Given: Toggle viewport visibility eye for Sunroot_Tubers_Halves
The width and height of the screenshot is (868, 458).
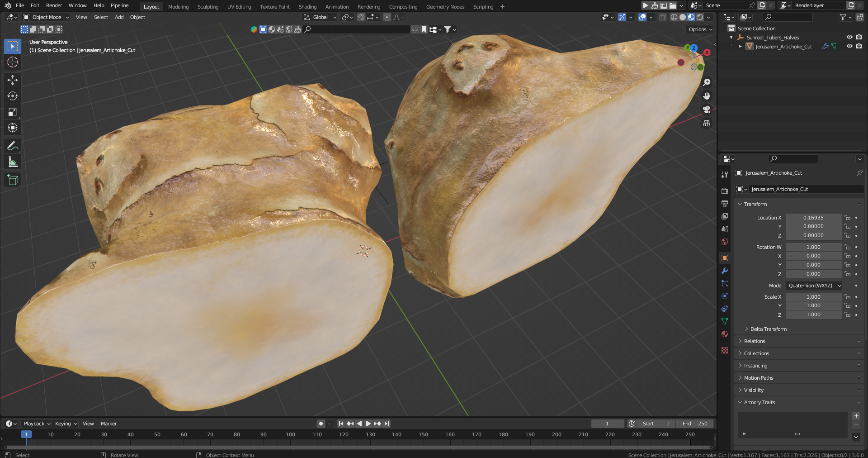Looking at the screenshot, I should coord(849,37).
